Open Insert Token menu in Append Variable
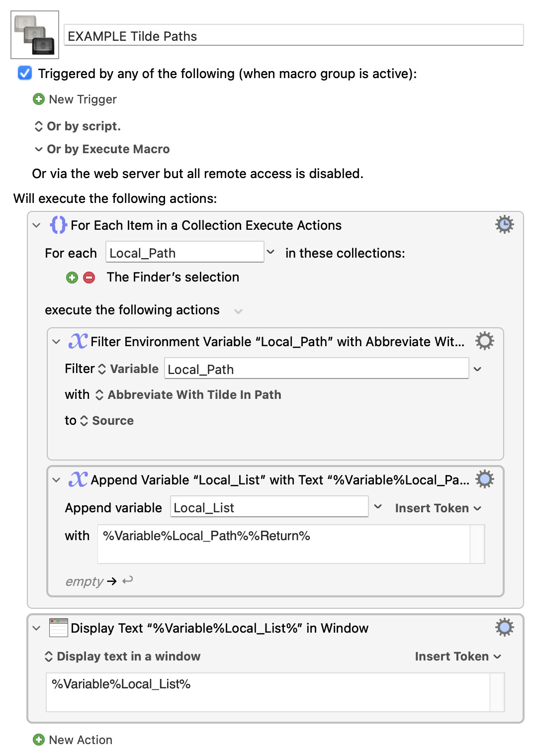 click(x=438, y=508)
